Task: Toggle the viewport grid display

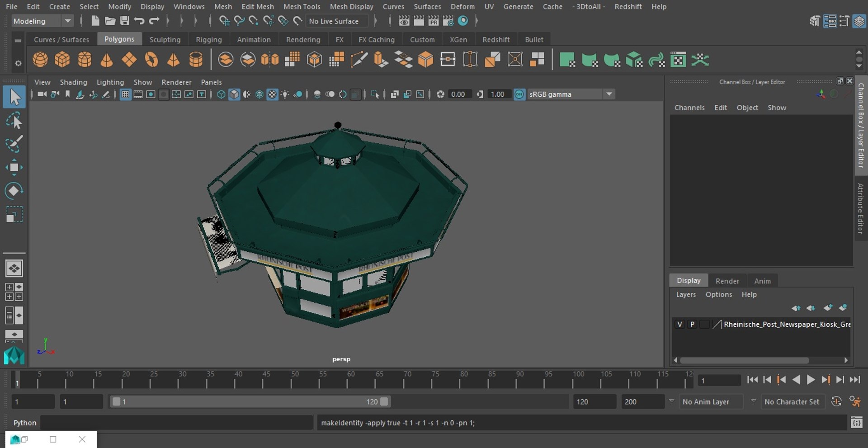Action: (125, 94)
